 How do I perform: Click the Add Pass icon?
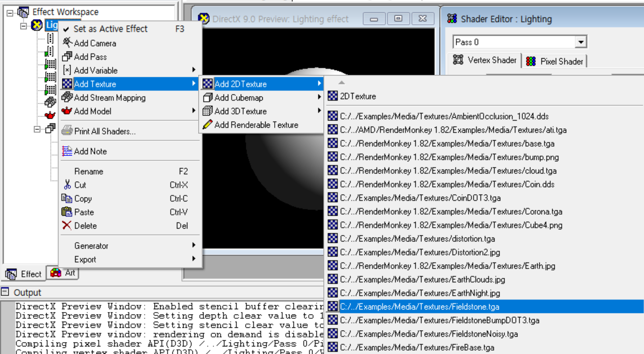click(x=67, y=56)
